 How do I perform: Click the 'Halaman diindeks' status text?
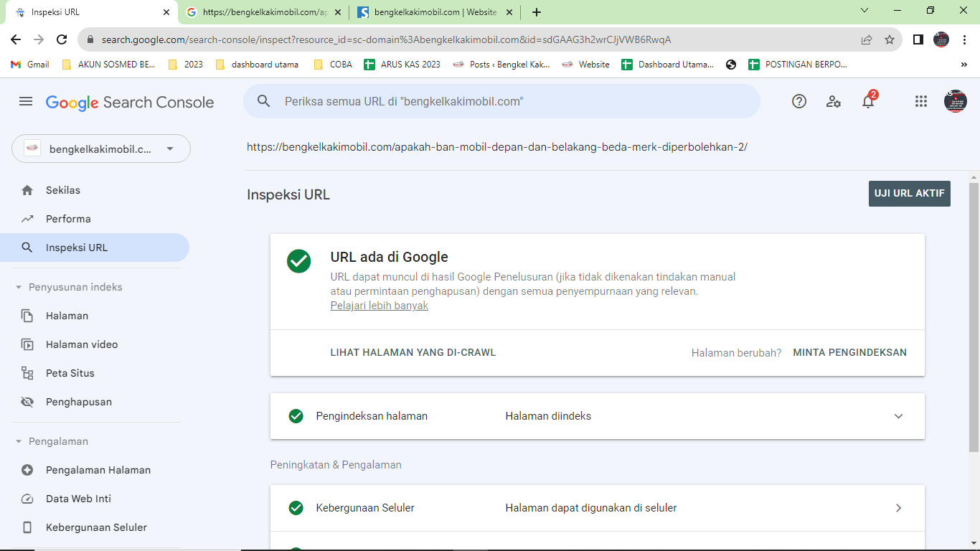[x=548, y=416]
